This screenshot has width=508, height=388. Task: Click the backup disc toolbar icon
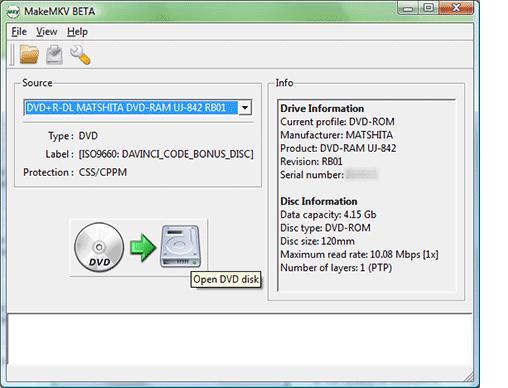click(x=54, y=54)
